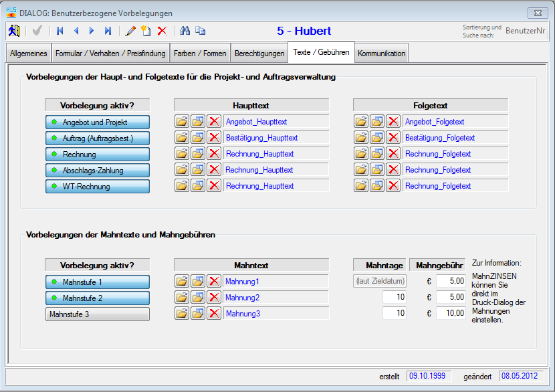This screenshot has width=555, height=392.
Task: Go to the next record arrow
Action: click(92, 31)
